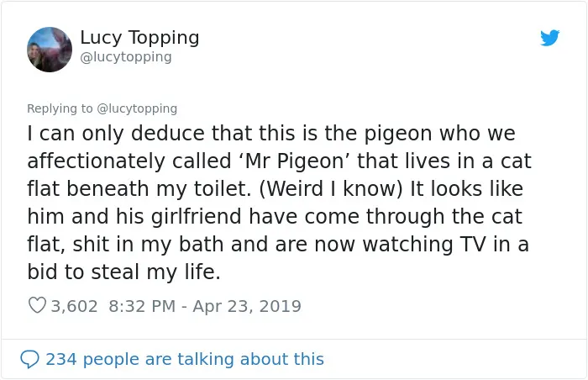Click the '(Weird I know)' parenthetical text
The width and height of the screenshot is (588, 380).
coord(331,189)
